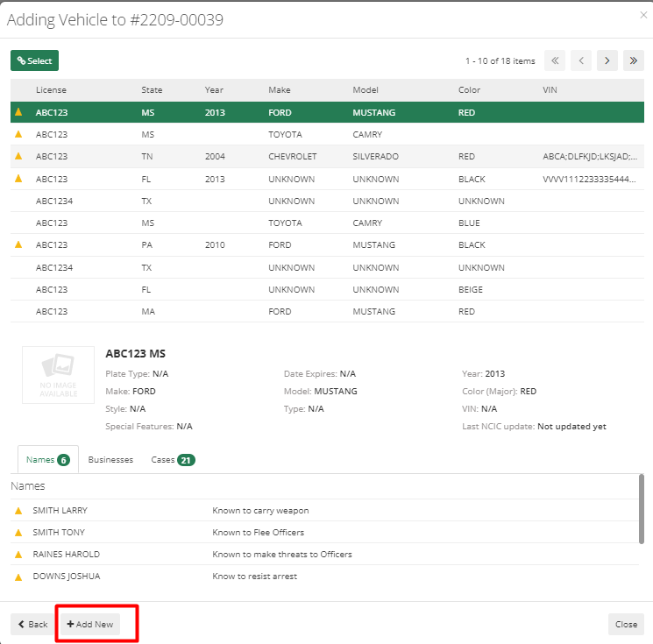The width and height of the screenshot is (653, 644).
Task: Click the no image available vehicle thumbnail
Action: [x=59, y=375]
